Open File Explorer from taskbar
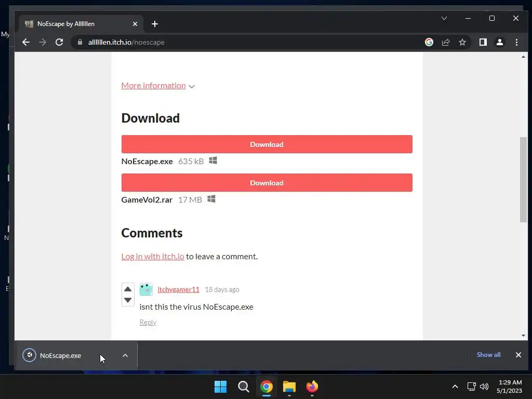Screen dimensions: 532x399 tap(289, 387)
